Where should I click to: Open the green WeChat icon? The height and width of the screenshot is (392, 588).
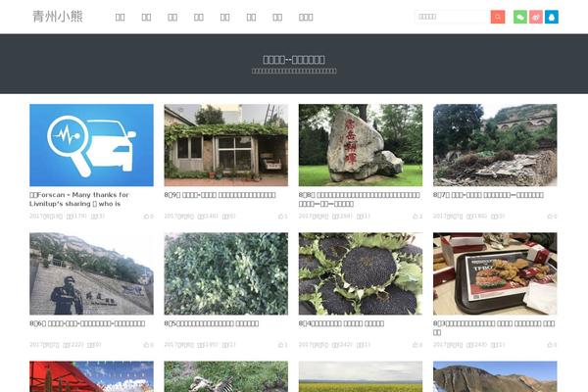[520, 17]
